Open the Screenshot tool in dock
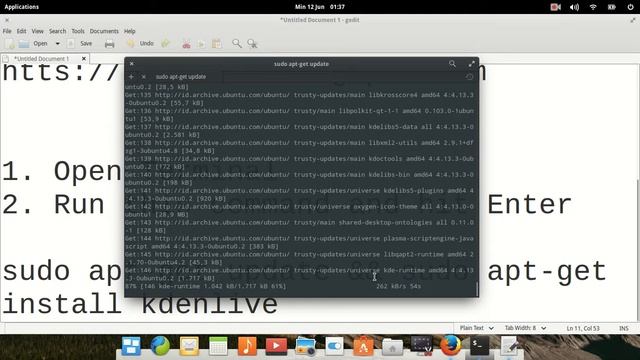Viewport: 640px width, 360px height. click(x=421, y=346)
